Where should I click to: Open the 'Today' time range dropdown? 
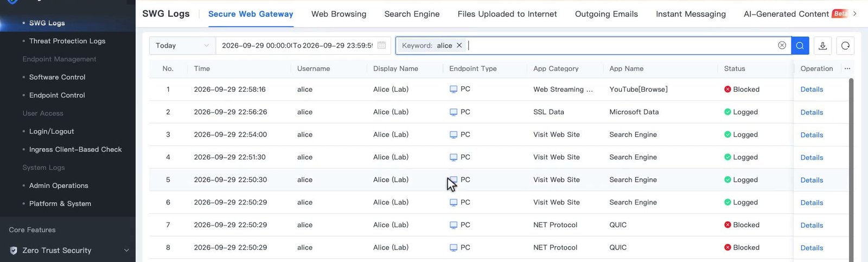point(182,46)
